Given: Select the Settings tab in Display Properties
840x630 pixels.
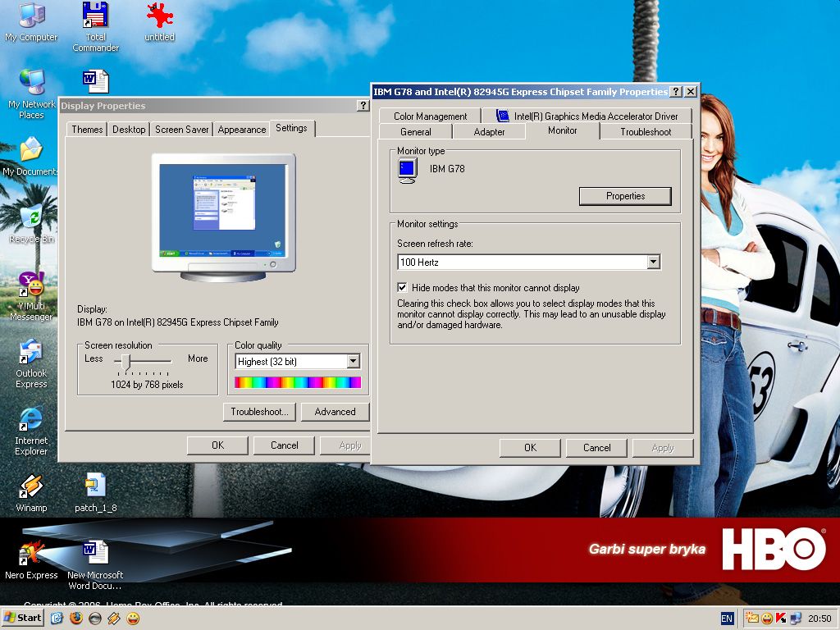Looking at the screenshot, I should click(x=291, y=128).
